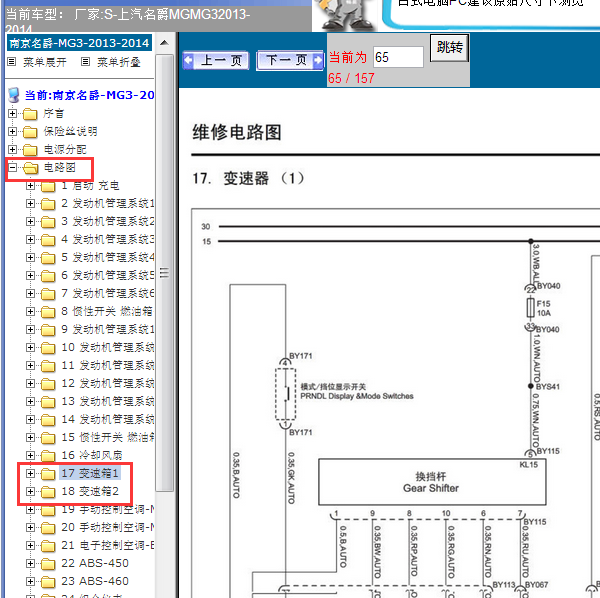Click folder icon of 15 惯性开关 燃油箱

48,438
